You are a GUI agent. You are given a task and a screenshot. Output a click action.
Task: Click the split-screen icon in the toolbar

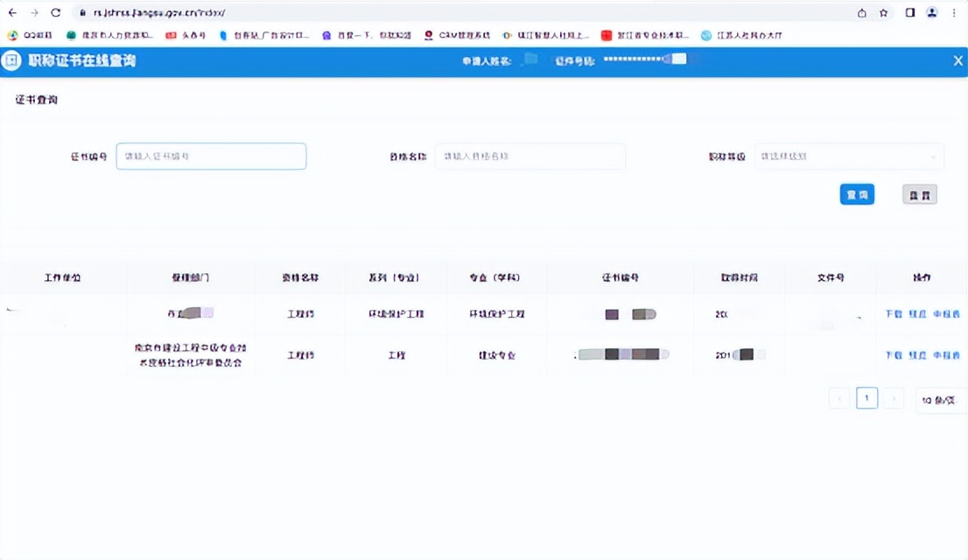coord(908,13)
